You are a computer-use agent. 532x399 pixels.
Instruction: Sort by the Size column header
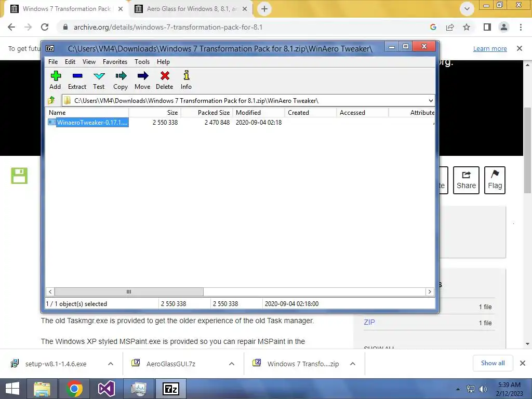coord(155,113)
